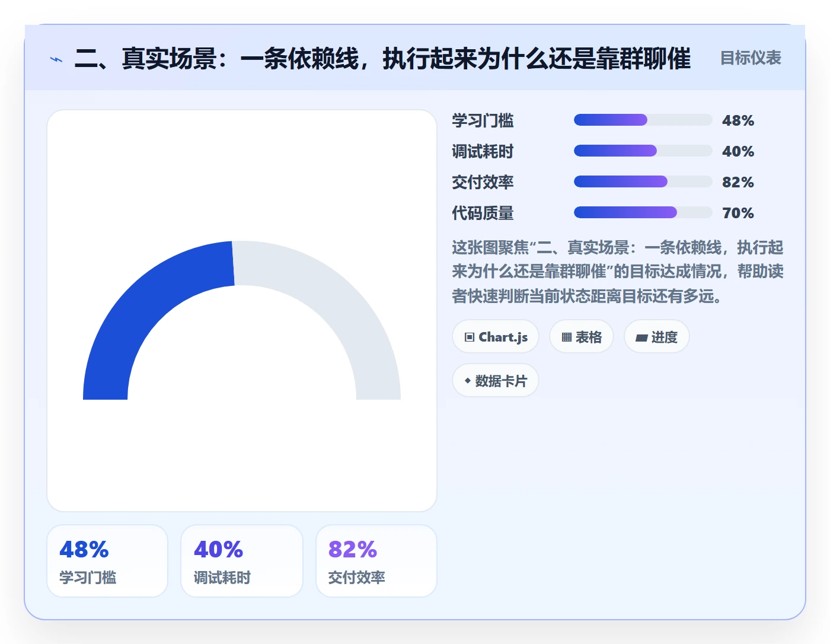830x644 pixels.
Task: Click the 代码质量 label in the progress list
Action: (483, 213)
